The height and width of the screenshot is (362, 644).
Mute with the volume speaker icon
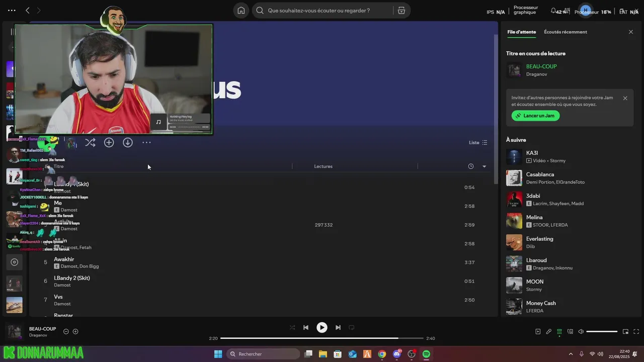pyautogui.click(x=581, y=332)
